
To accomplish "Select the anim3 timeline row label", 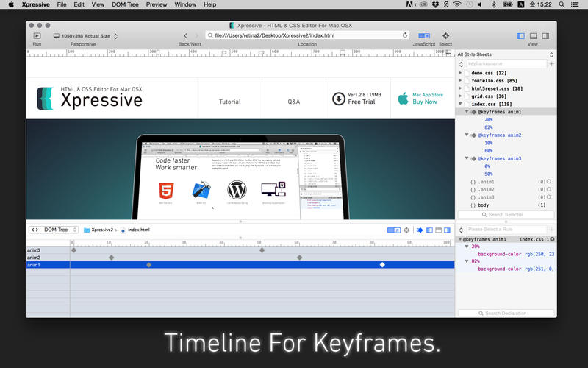I will point(34,250).
